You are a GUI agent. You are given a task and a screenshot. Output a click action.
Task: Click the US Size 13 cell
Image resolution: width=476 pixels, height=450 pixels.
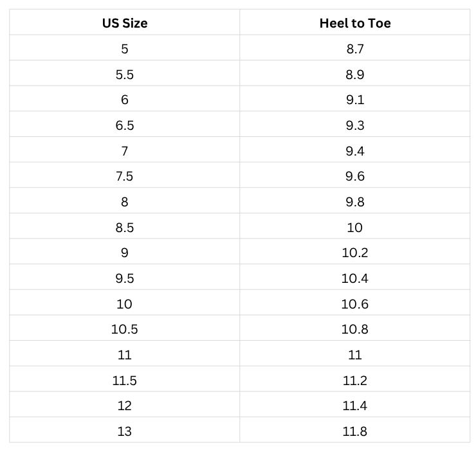click(125, 431)
